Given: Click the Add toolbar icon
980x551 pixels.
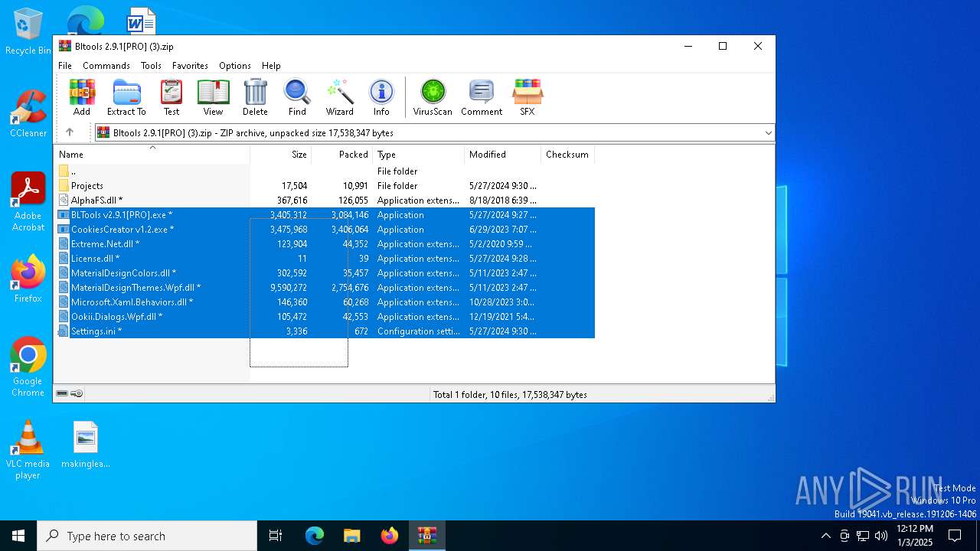Looking at the screenshot, I should pos(82,97).
